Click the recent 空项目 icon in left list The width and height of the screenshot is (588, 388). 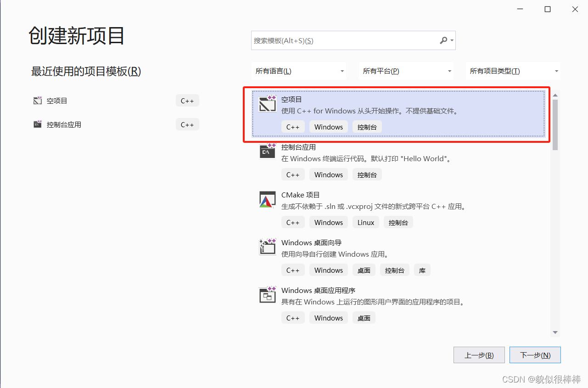click(38, 101)
